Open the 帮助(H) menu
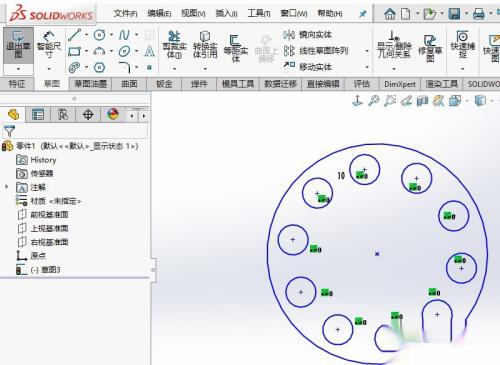 coord(330,14)
